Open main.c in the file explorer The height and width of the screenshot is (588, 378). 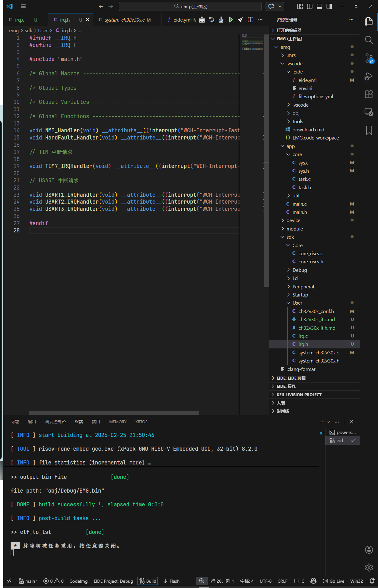tap(299, 204)
